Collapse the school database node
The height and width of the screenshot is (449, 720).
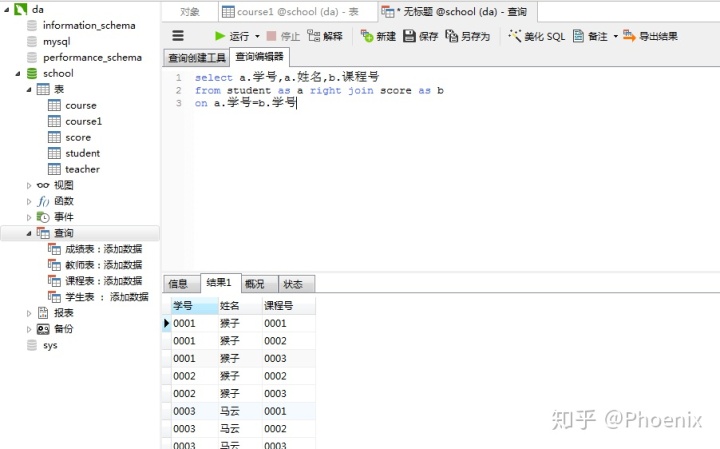click(17, 73)
